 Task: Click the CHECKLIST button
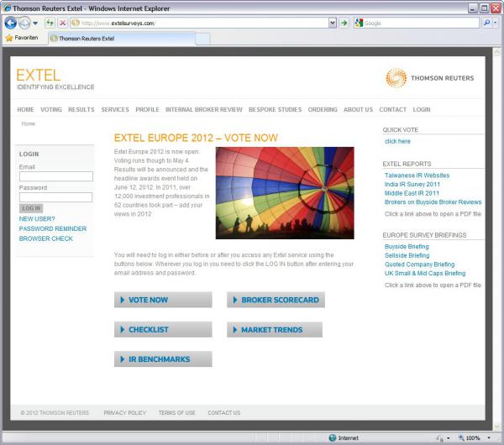point(163,330)
